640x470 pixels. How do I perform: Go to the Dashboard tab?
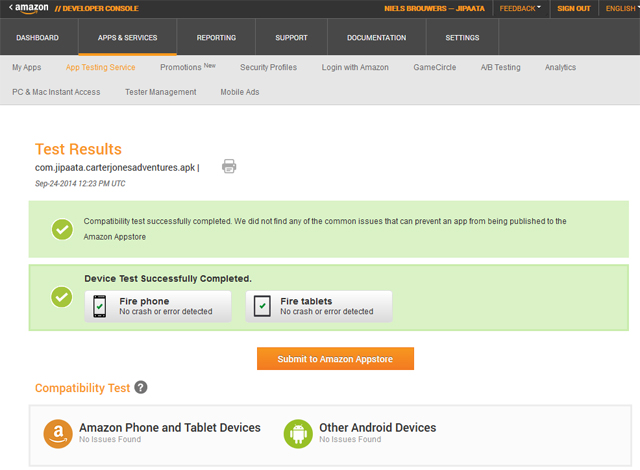coord(38,38)
